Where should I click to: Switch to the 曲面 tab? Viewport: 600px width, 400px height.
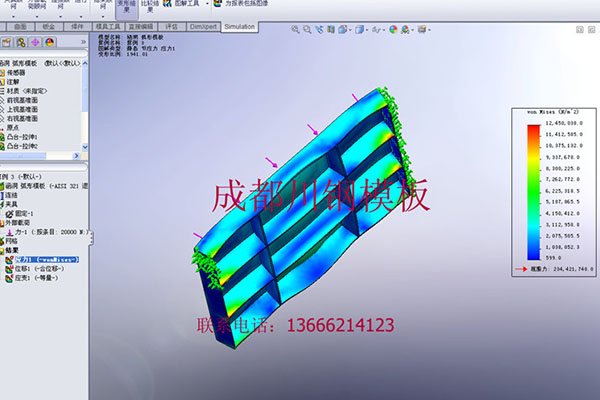pyautogui.click(x=20, y=27)
